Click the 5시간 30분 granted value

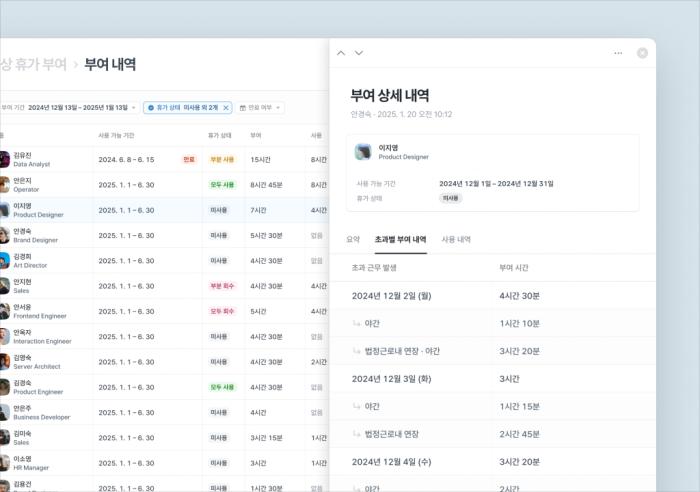coord(266,235)
